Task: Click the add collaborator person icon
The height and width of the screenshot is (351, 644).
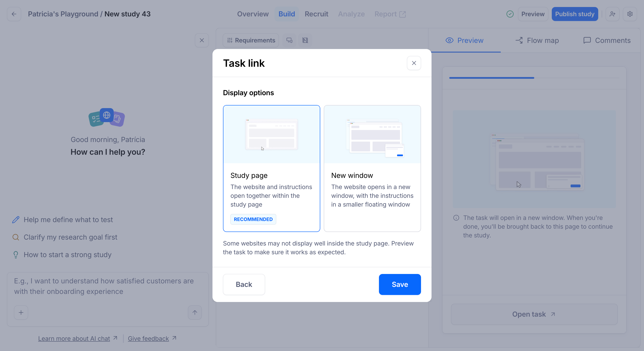Action: (612, 14)
